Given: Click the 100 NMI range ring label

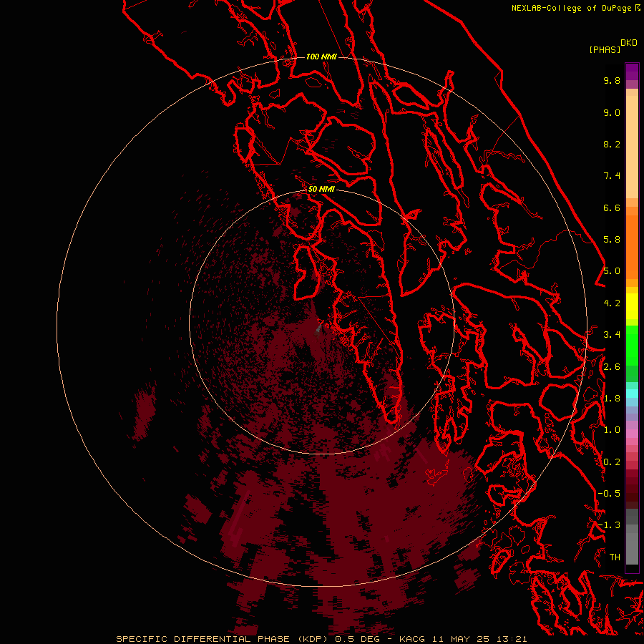Looking at the screenshot, I should pyautogui.click(x=321, y=57).
